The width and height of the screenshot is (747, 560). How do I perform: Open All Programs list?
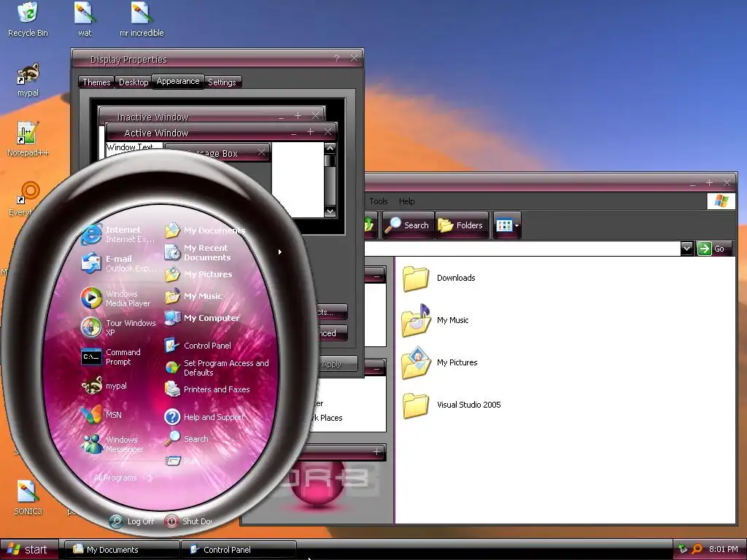pyautogui.click(x=123, y=478)
